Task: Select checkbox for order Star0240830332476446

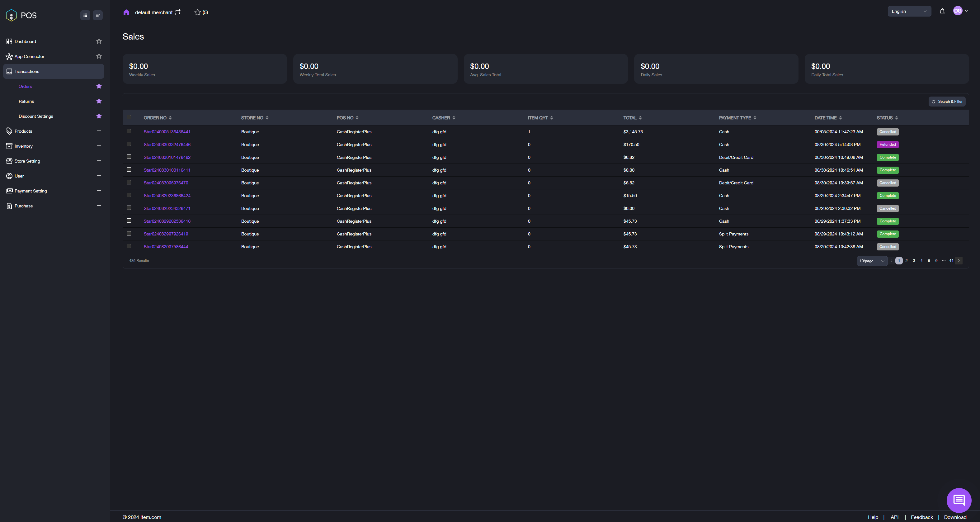Action: point(129,144)
